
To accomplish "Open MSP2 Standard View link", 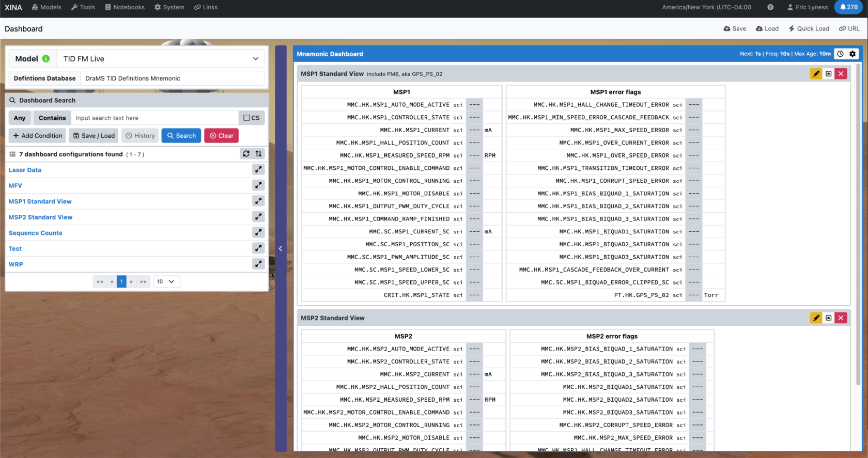I will tap(40, 217).
